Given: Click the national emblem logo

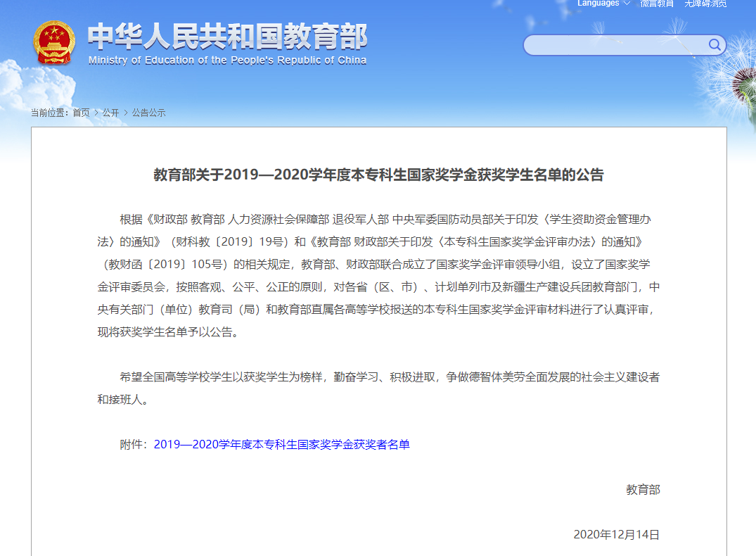Looking at the screenshot, I should (54, 43).
